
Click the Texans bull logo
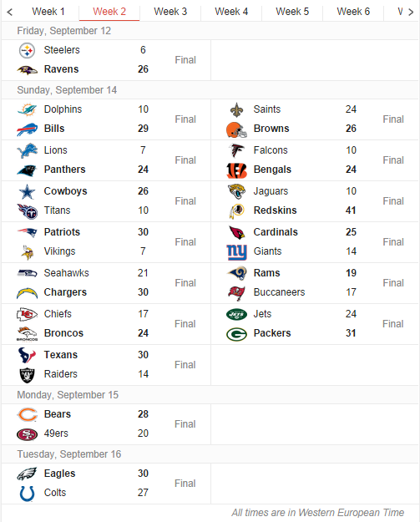pyautogui.click(x=27, y=355)
